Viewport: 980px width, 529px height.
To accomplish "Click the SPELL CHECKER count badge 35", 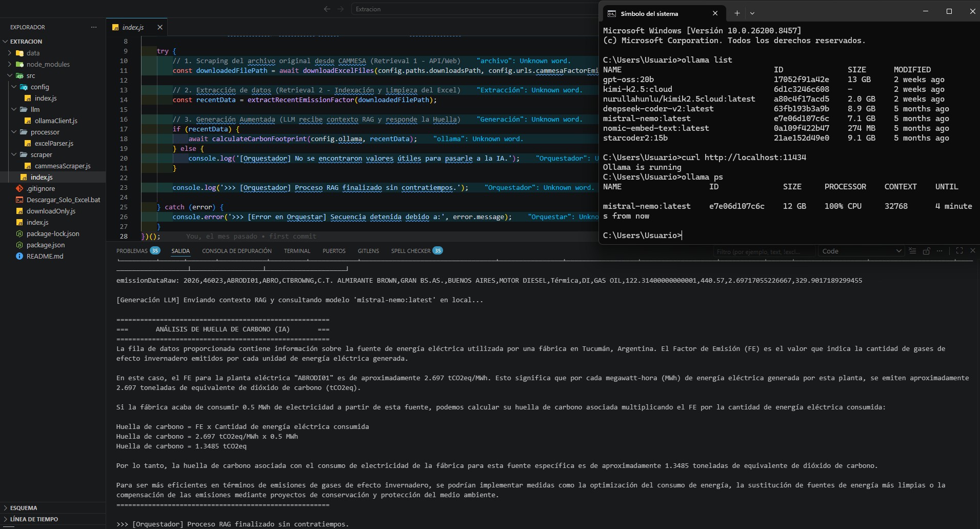I will tap(437, 250).
